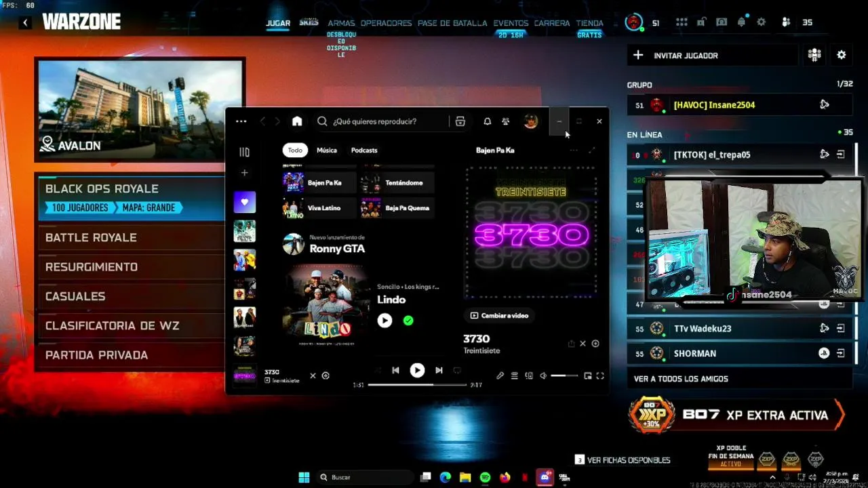Go back with Warzone back arrow
The width and height of the screenshot is (868, 488).
point(25,22)
